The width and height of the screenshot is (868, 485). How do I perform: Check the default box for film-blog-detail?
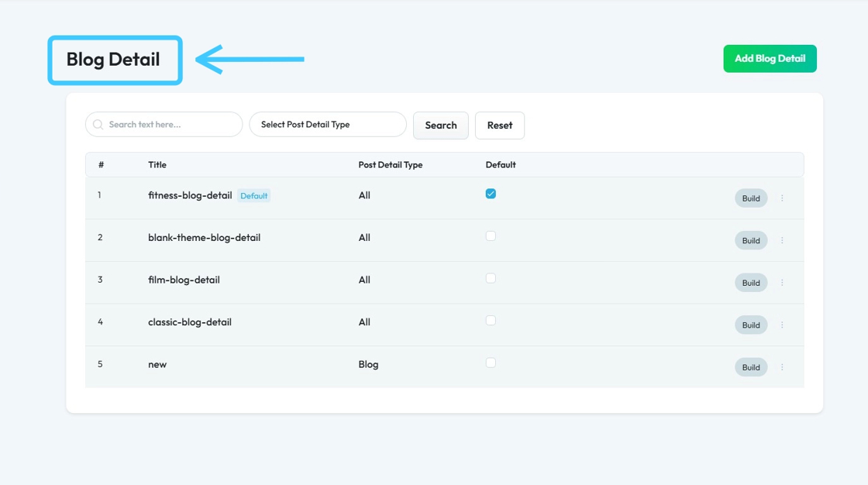(x=491, y=278)
